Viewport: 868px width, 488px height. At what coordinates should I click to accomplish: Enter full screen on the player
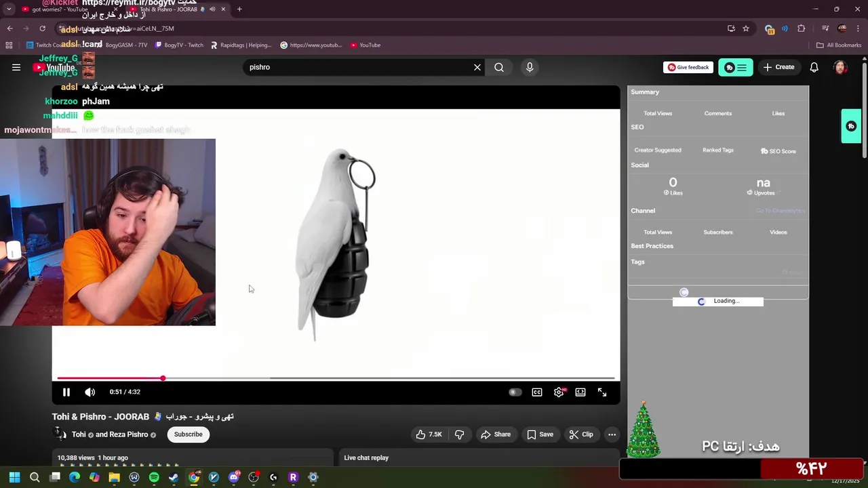[x=602, y=392]
